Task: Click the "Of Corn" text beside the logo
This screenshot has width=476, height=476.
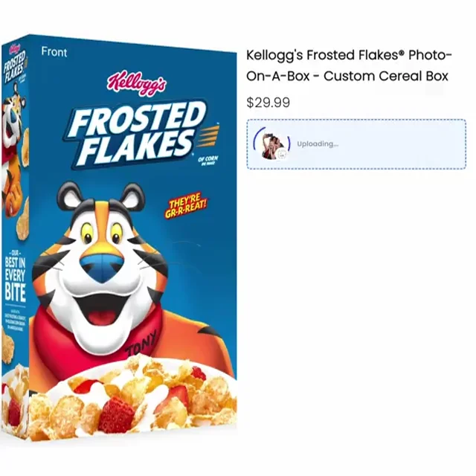Action: click(208, 160)
